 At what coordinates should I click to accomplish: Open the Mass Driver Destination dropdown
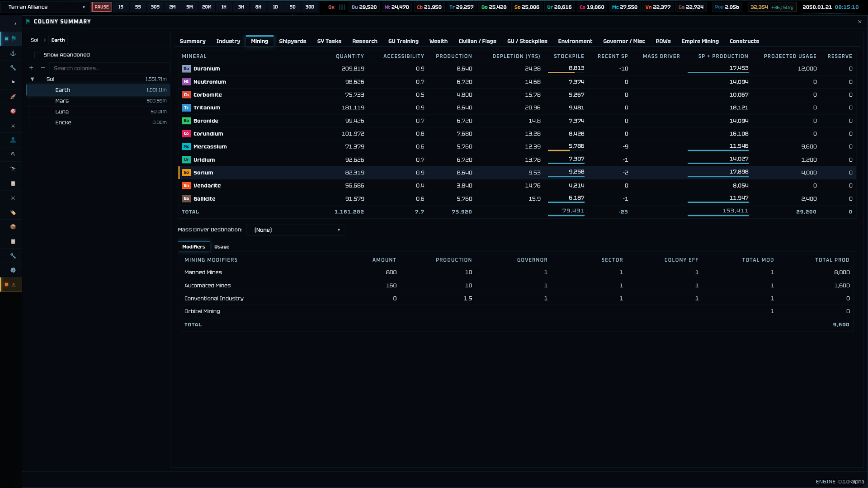tap(296, 230)
